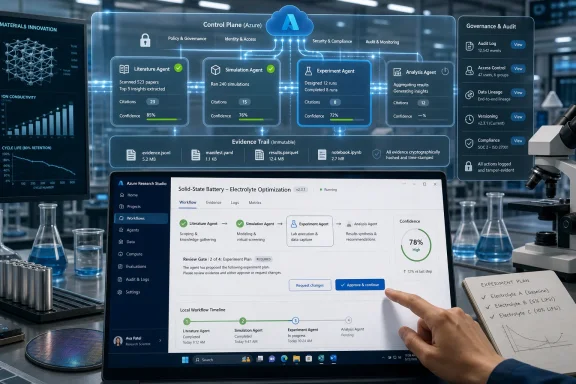Click Literature Agent confidence bar at 85%
Viewport: 576px width, 384px height.
(164, 119)
